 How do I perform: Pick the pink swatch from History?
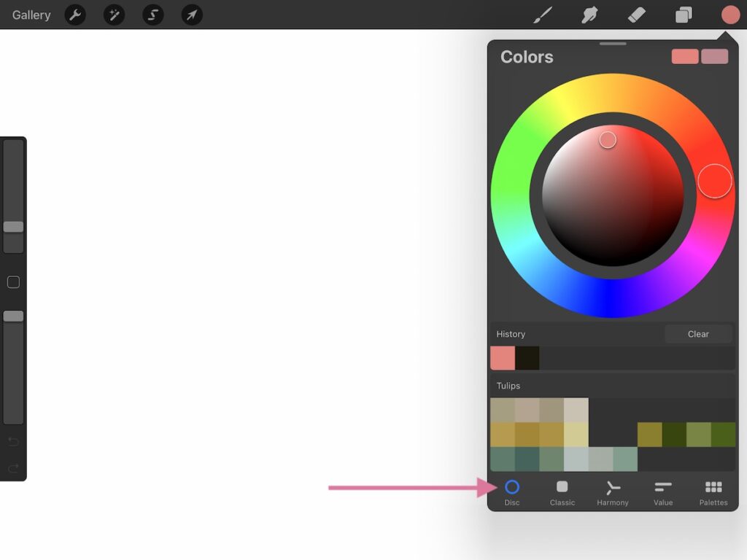pyautogui.click(x=503, y=358)
